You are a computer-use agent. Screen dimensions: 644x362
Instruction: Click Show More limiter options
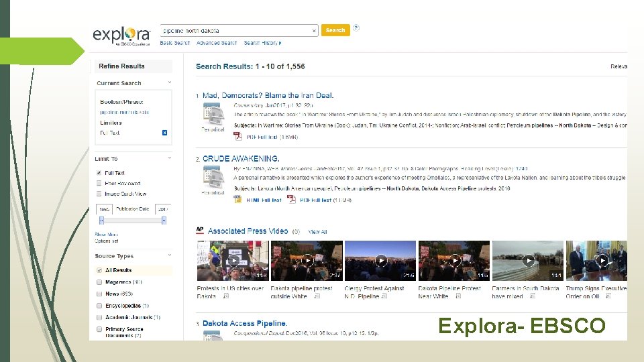pyautogui.click(x=107, y=235)
